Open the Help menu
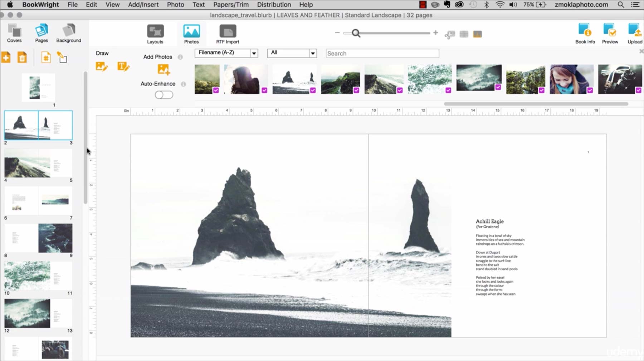Viewport: 644px width, 361px height. point(306,5)
